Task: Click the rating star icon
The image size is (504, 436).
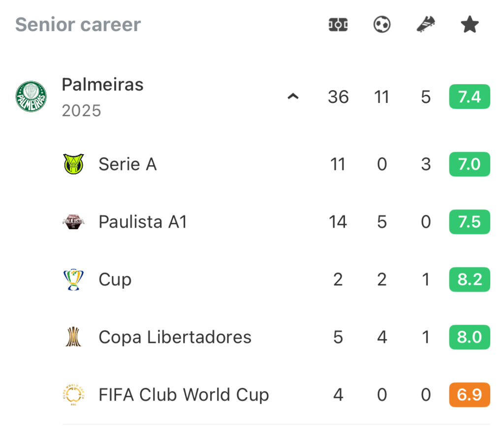Action: point(470,25)
